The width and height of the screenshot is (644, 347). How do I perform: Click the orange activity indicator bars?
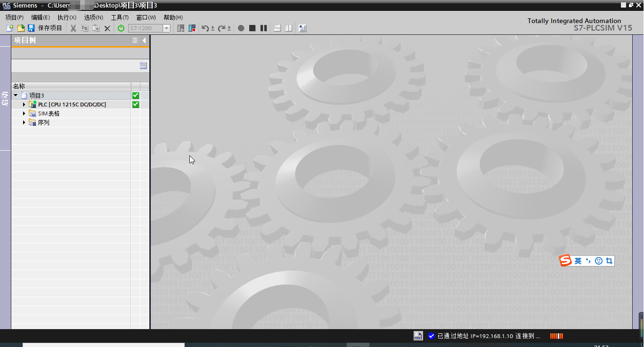556,336
